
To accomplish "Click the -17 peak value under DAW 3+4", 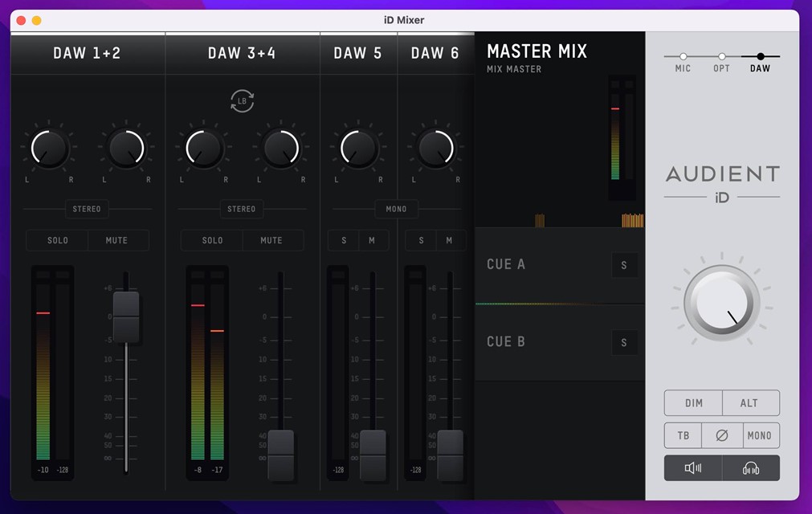I will coord(218,470).
